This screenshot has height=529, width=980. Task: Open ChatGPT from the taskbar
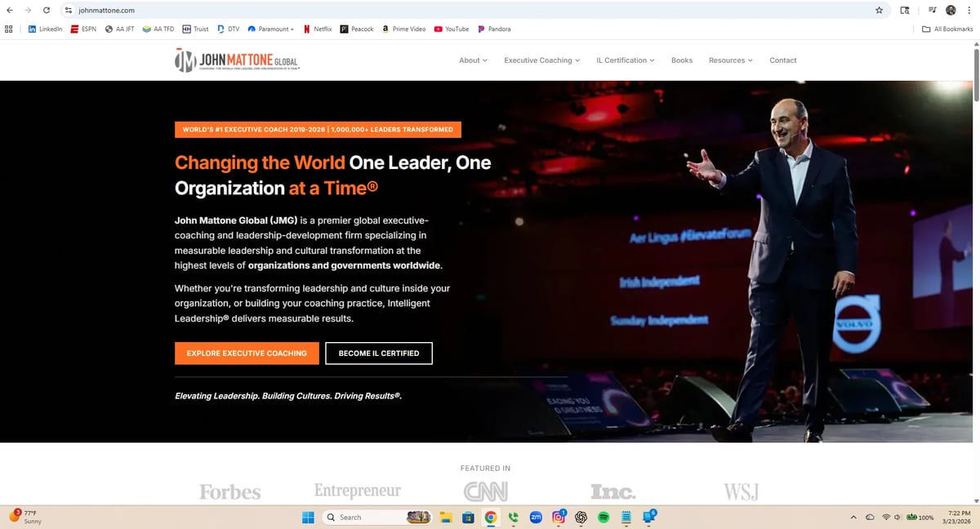click(581, 517)
